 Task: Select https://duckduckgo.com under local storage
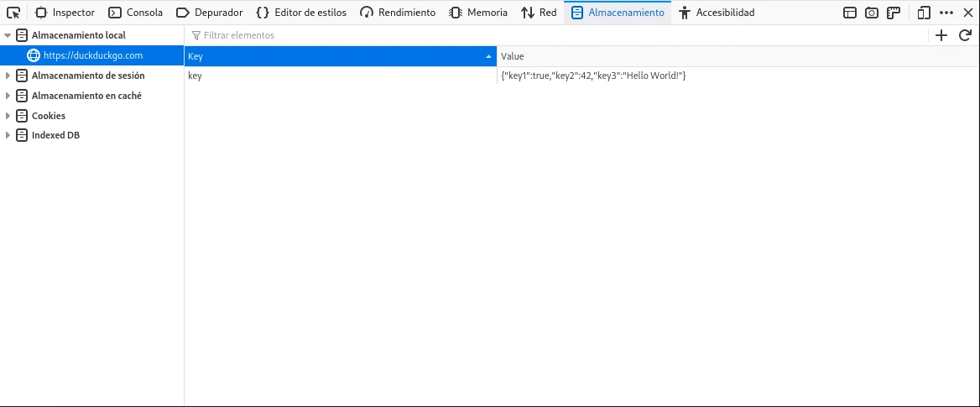[92, 55]
